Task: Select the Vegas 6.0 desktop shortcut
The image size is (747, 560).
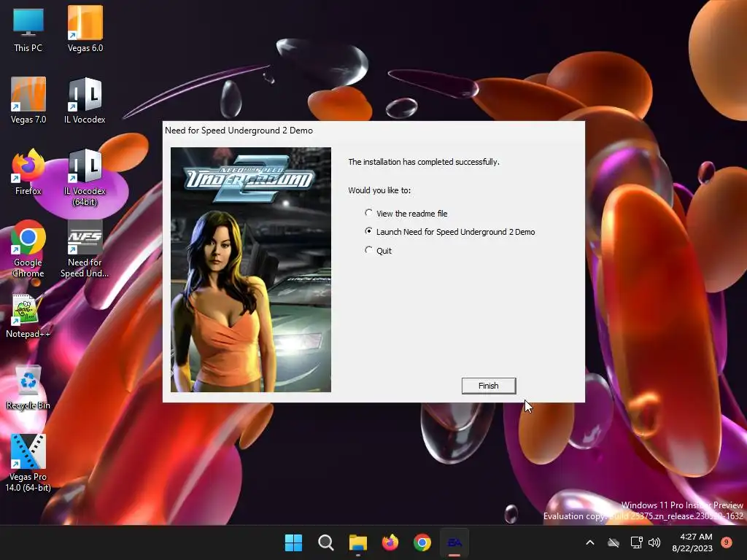Action: (x=85, y=29)
